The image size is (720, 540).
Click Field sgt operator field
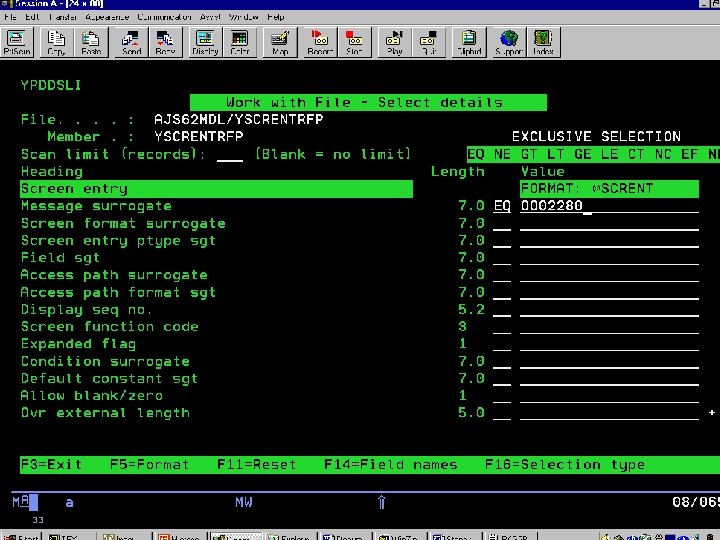coord(502,258)
